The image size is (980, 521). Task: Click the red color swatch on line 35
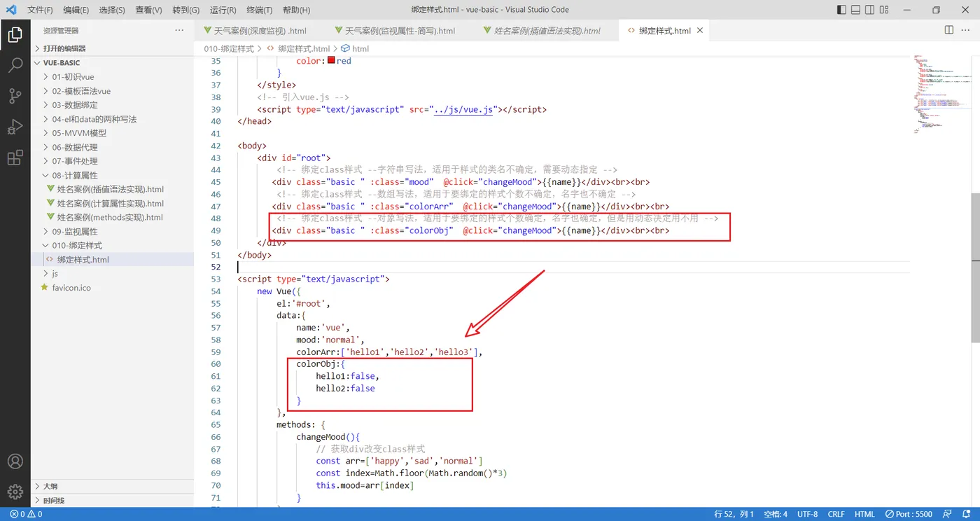332,61
